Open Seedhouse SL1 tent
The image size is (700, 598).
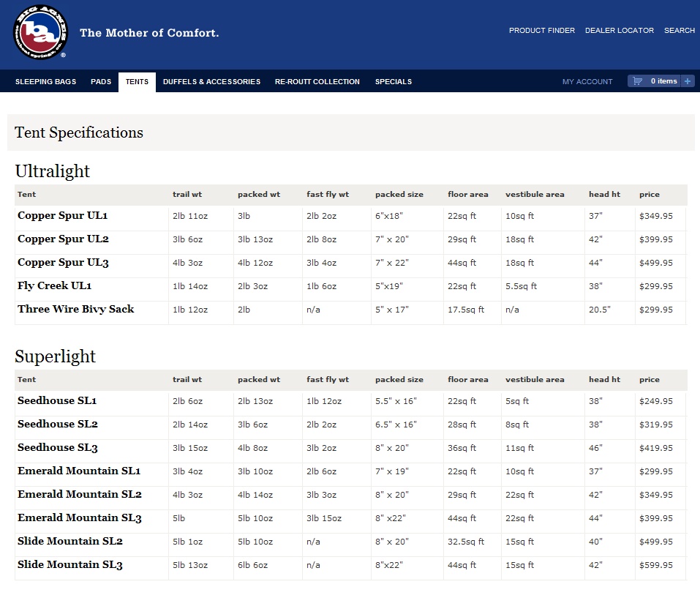coord(57,400)
